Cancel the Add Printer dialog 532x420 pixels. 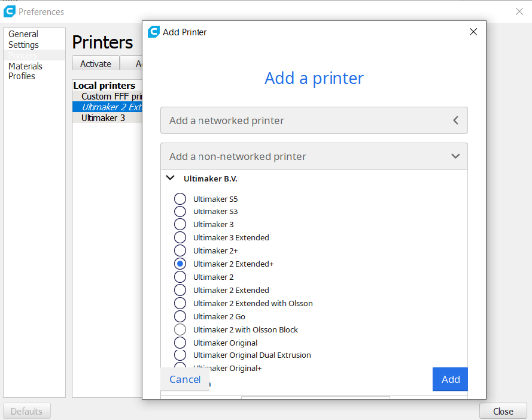pos(185,379)
